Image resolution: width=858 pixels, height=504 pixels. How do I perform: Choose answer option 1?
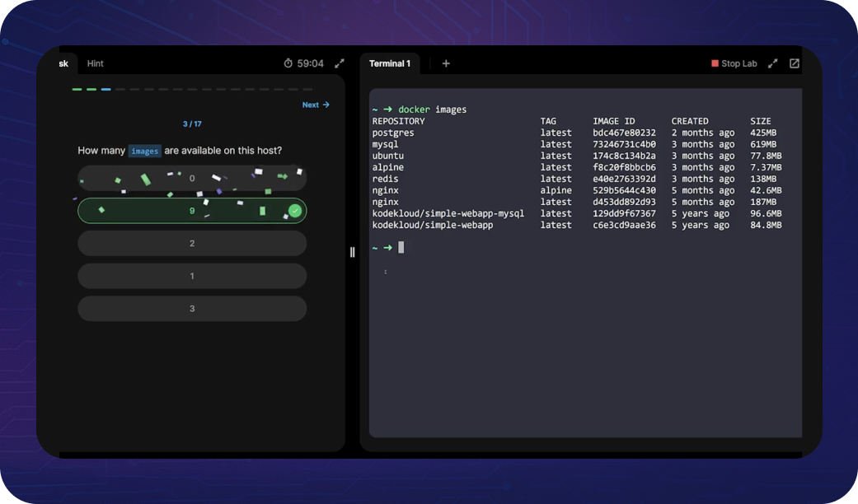pyautogui.click(x=192, y=276)
